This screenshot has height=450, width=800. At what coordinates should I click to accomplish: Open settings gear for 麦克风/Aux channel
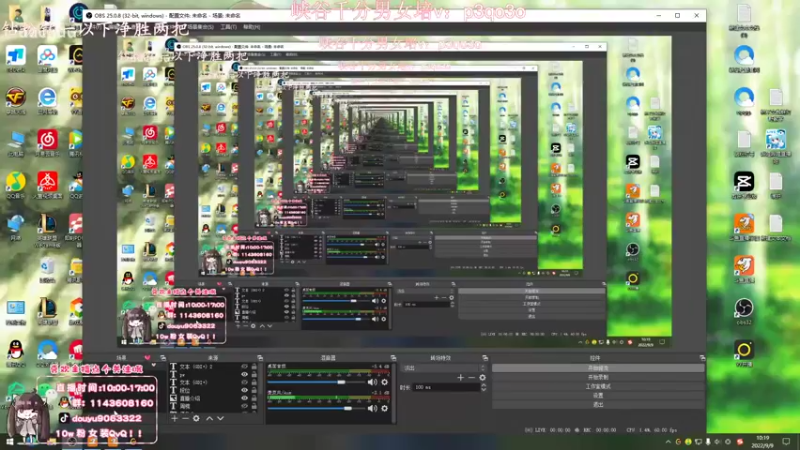point(385,408)
